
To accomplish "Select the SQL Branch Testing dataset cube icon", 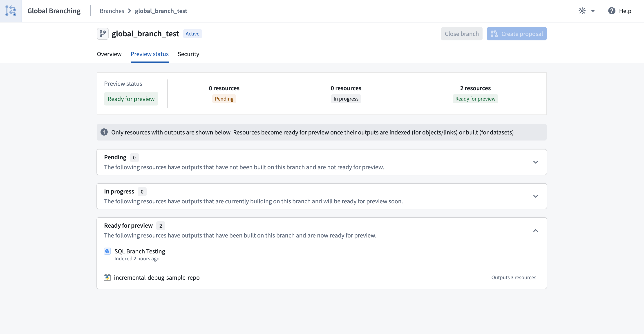I will click(107, 251).
